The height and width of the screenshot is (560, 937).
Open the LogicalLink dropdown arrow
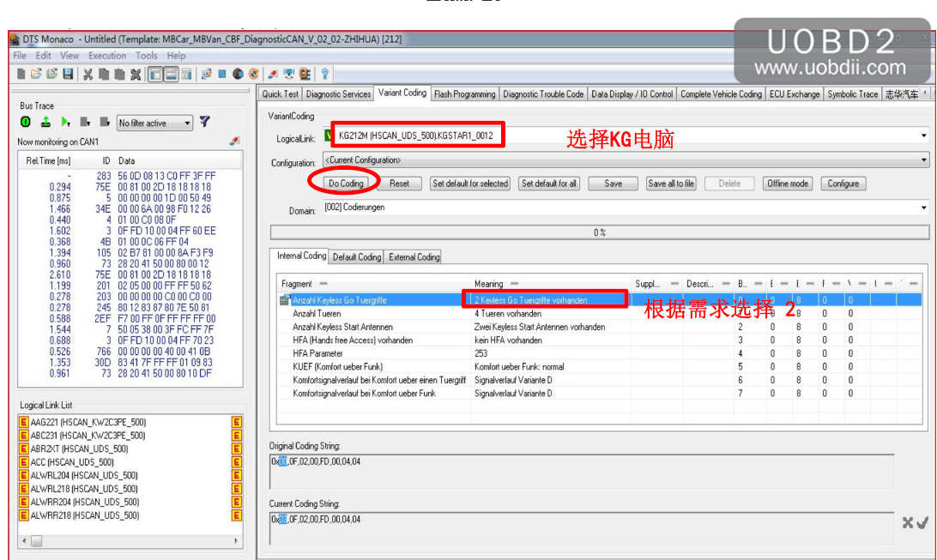923,135
